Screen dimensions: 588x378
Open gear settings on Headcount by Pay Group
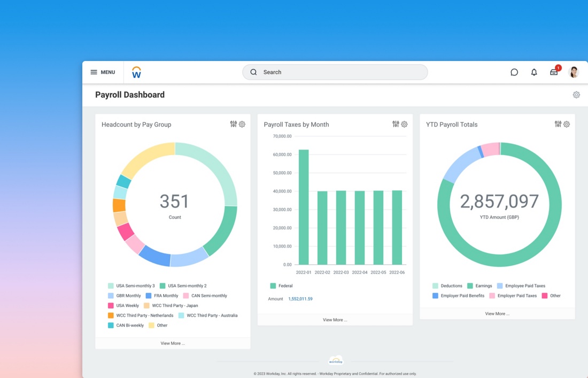click(x=242, y=124)
